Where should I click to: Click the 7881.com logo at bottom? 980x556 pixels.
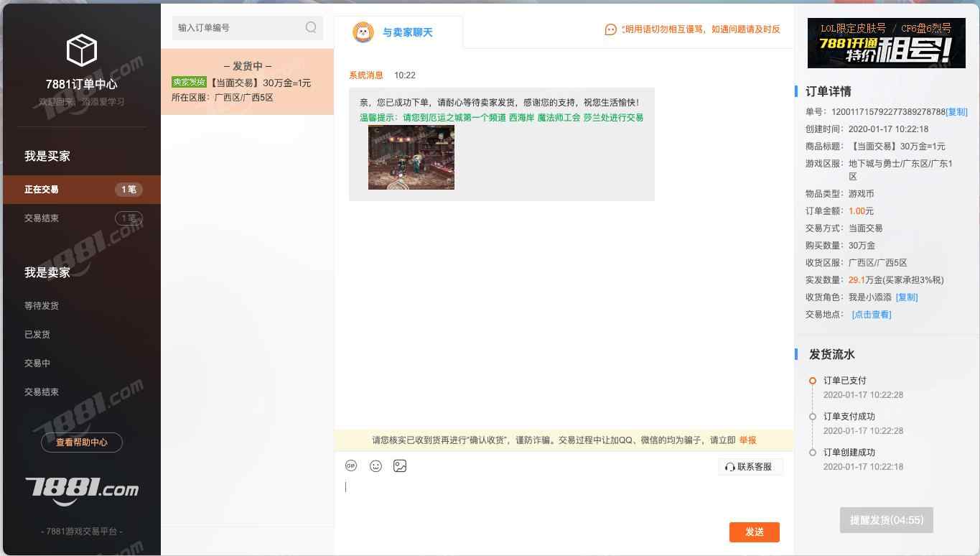pyautogui.click(x=82, y=490)
